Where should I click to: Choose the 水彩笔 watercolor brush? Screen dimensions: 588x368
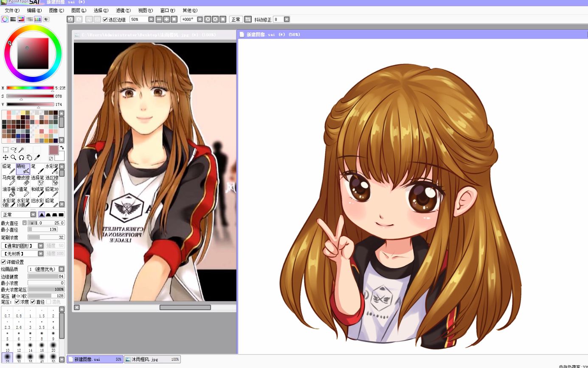pos(52,169)
